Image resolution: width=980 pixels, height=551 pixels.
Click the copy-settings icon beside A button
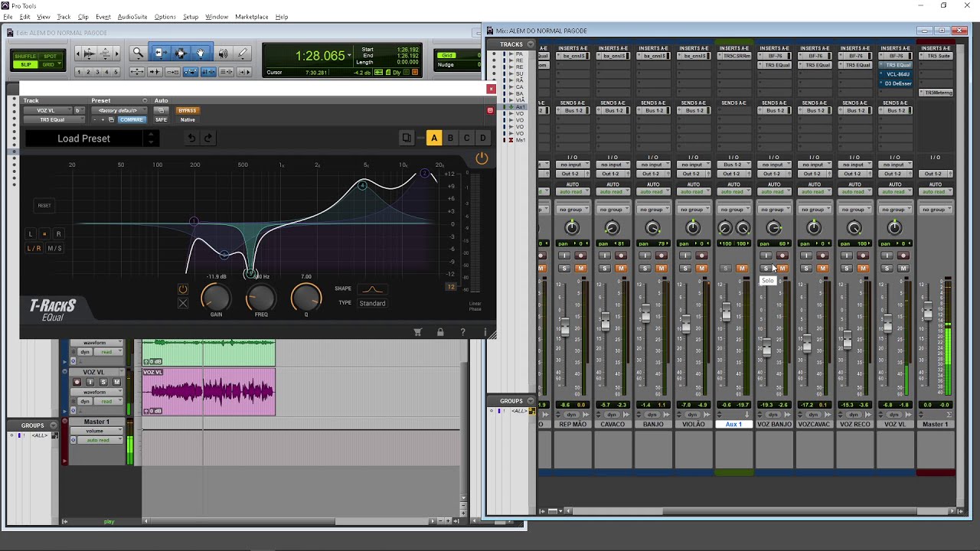pos(407,138)
